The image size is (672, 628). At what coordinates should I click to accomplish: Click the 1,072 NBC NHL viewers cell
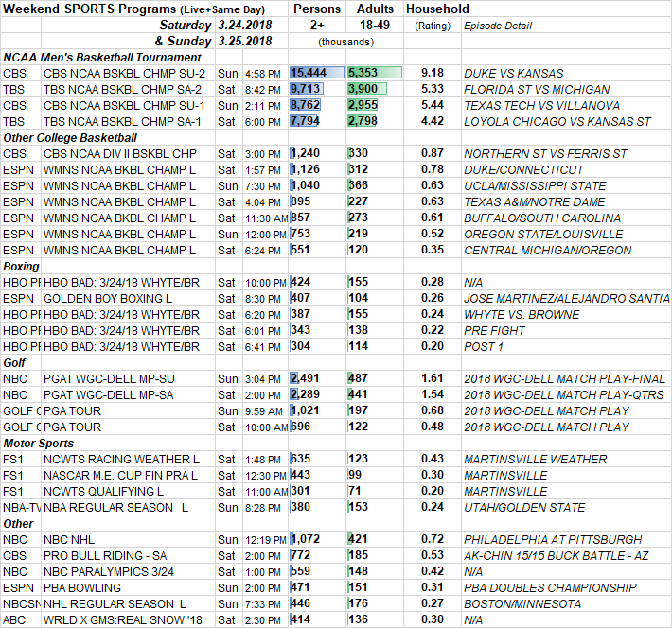click(317, 539)
